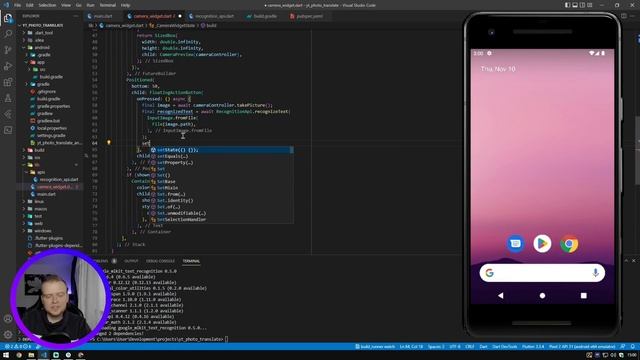Screen dimensions: 640x360
Task: Click the split editor icon
Action: click(624, 16)
